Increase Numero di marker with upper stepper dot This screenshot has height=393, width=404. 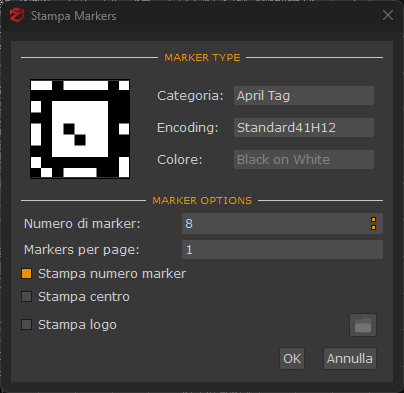373,220
